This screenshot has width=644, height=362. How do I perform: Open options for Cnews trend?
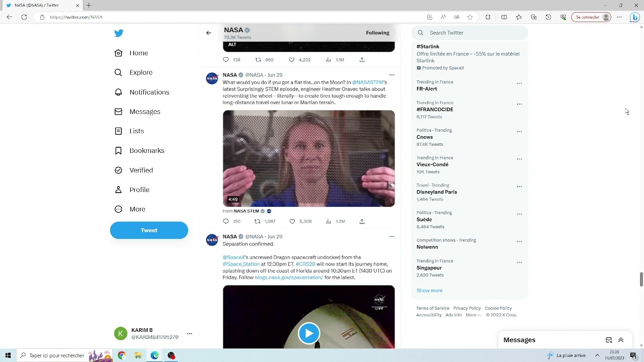[519, 132]
